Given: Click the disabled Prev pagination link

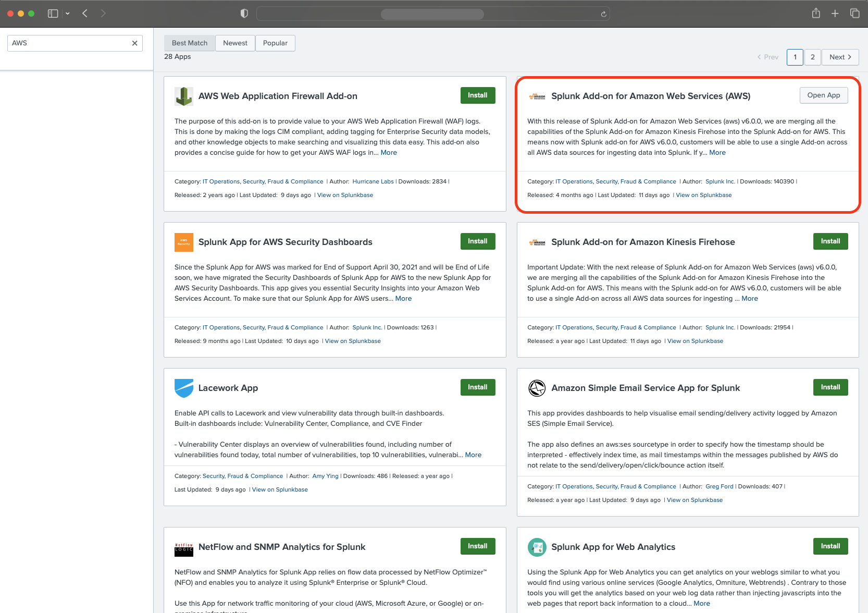Looking at the screenshot, I should (x=768, y=57).
